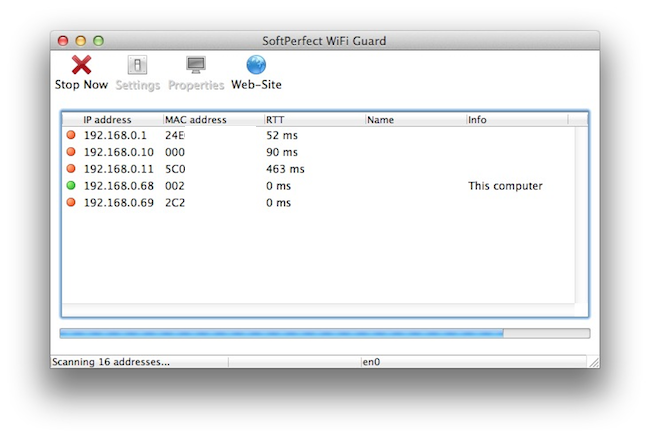
Task: Select the 192.168.0.10 device row
Action: 318,152
